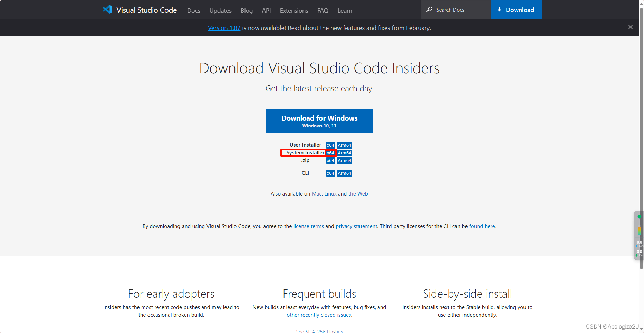Click the Download for Windows button
Viewport: 644px width, 333px height.
pos(319,121)
